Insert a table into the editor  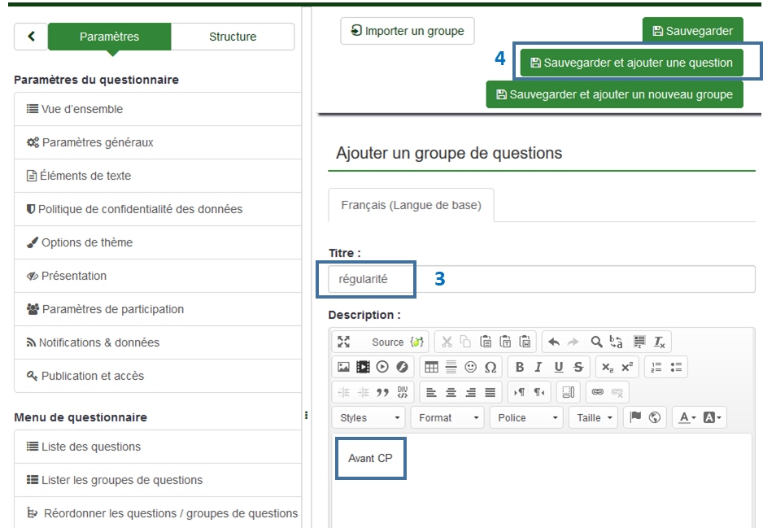(431, 367)
